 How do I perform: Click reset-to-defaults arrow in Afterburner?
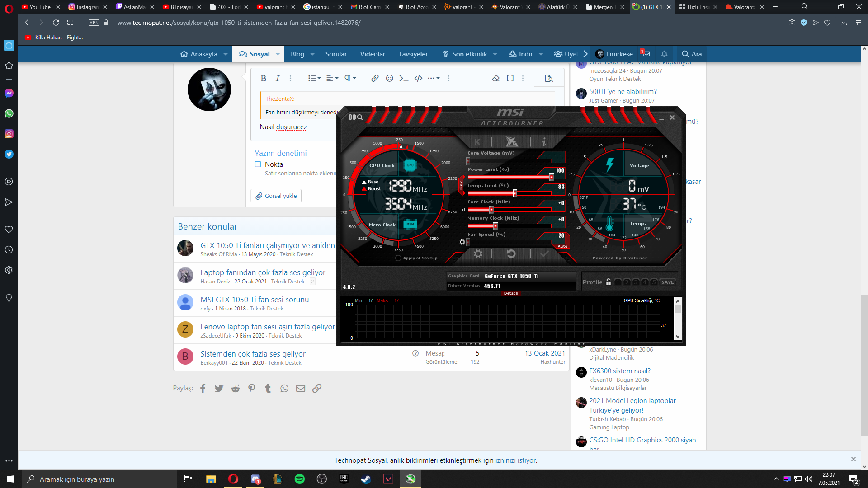511,254
